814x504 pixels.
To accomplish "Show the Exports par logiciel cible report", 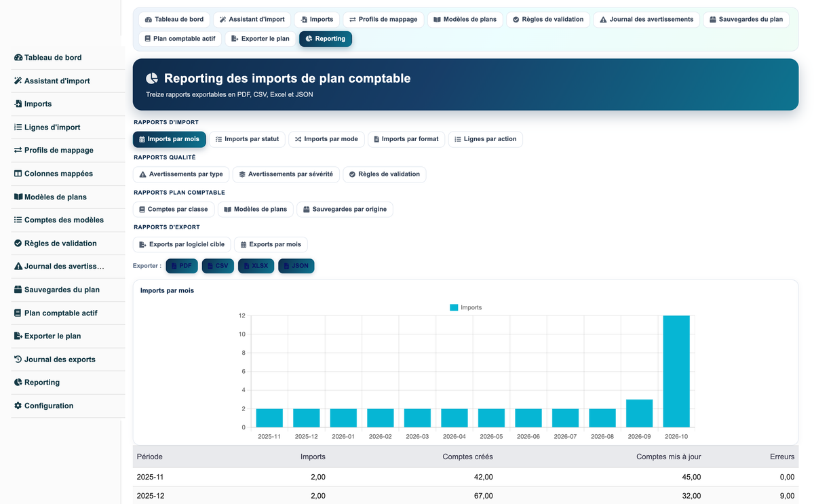I will point(182,244).
